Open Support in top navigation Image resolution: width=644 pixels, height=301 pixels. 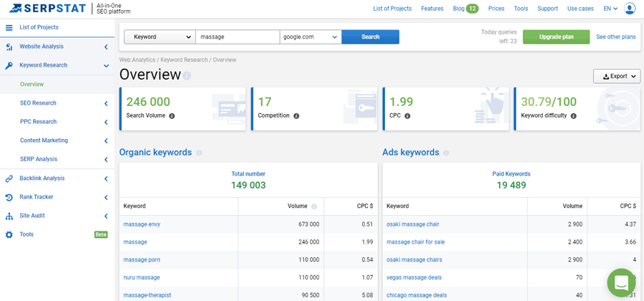547,8
